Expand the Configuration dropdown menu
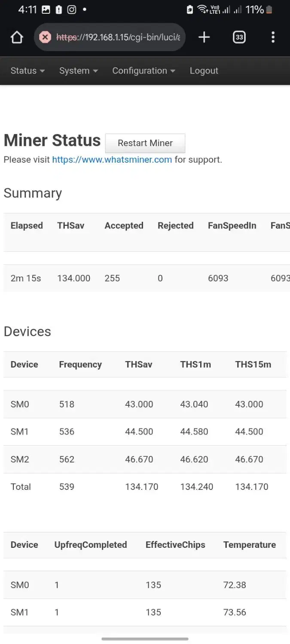Image resolution: width=290 pixels, height=644 pixels. (x=143, y=71)
